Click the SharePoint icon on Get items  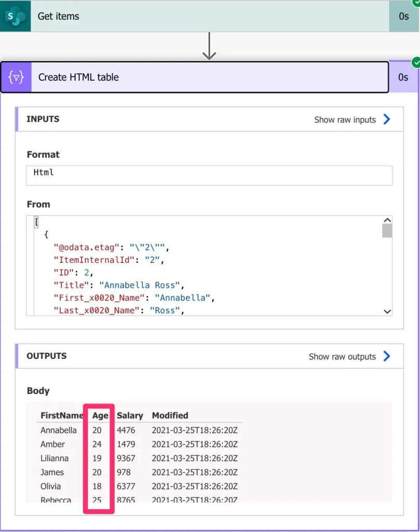tap(15, 16)
